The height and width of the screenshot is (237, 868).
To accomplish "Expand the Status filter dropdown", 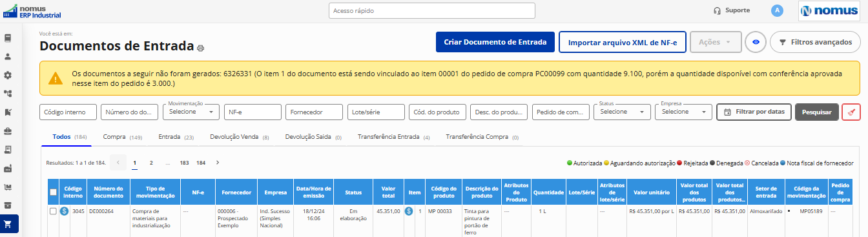I will click(622, 112).
